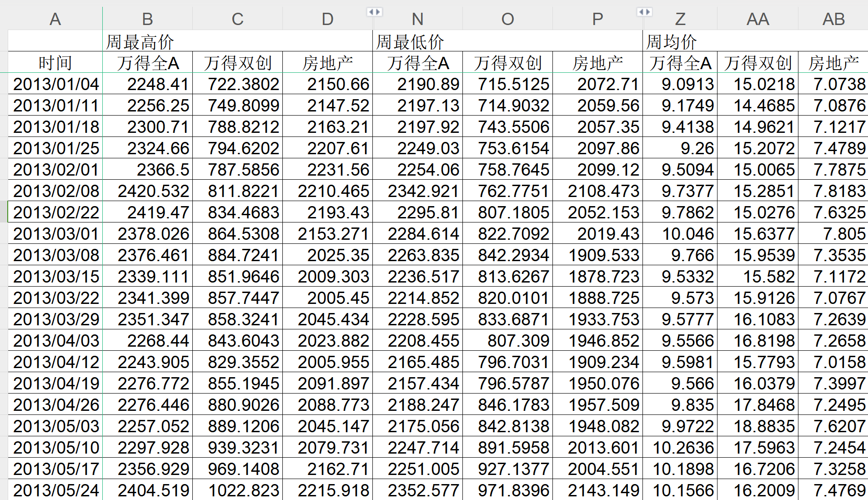The height and width of the screenshot is (500, 868).
Task: Select cell with value 9.5566
Action: click(x=680, y=340)
